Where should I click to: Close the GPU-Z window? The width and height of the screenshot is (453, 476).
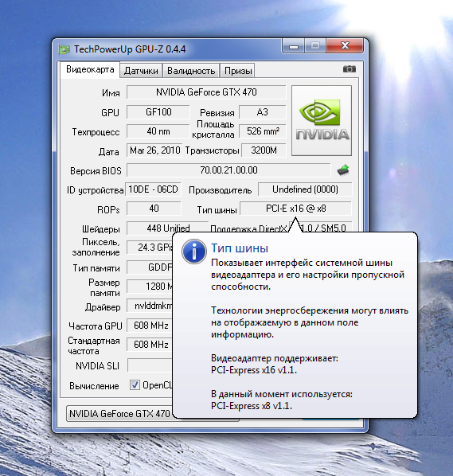click(345, 46)
